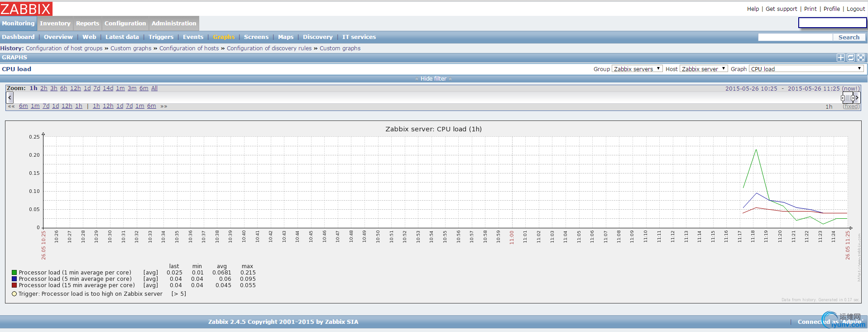Image resolution: width=868 pixels, height=332 pixels.
Task: Open the Graph dropdown (CPU load)
Action: click(x=806, y=69)
